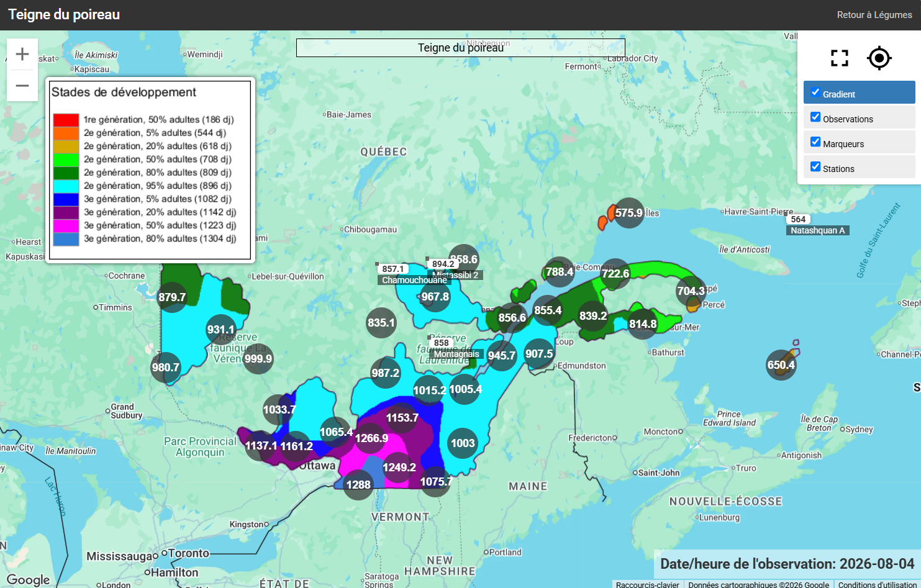Uncheck the Gradient layer checkbox

pos(815,92)
